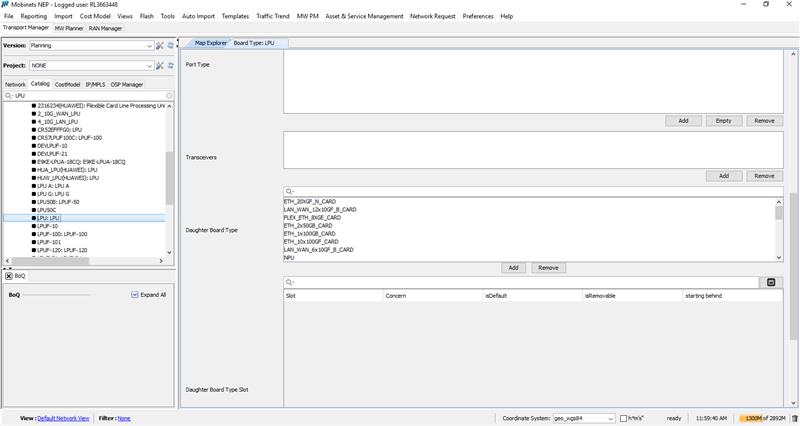
Task: Click the tools icon beside Version dropdown
Action: [x=160, y=46]
